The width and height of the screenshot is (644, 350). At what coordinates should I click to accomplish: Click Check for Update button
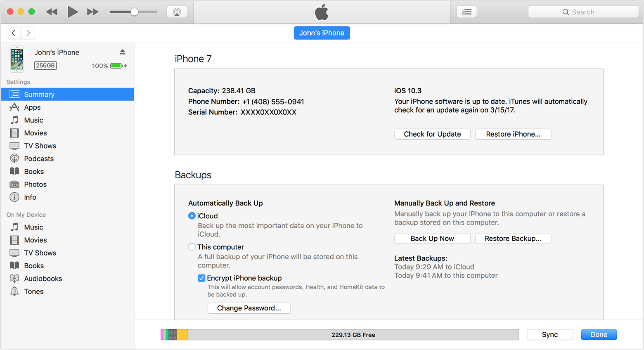pos(432,134)
